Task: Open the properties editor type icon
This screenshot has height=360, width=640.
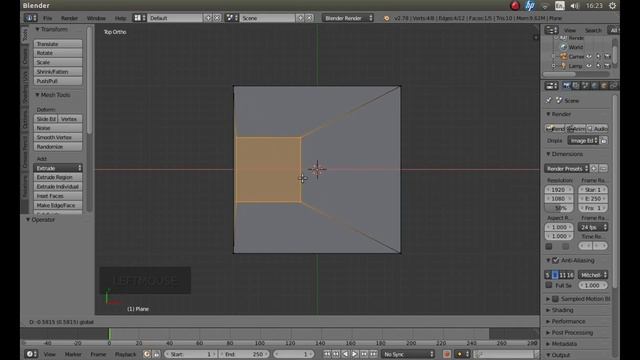Action: click(x=551, y=86)
